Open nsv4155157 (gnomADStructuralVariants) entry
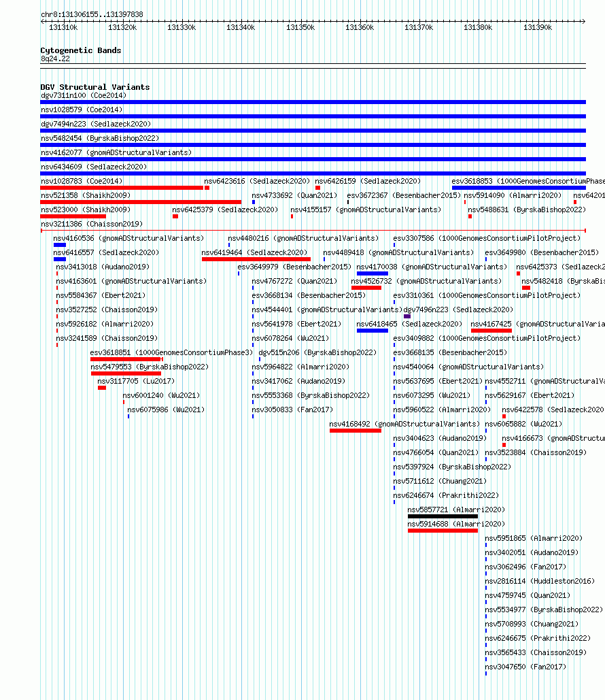The height and width of the screenshot is (700, 605). point(366,210)
